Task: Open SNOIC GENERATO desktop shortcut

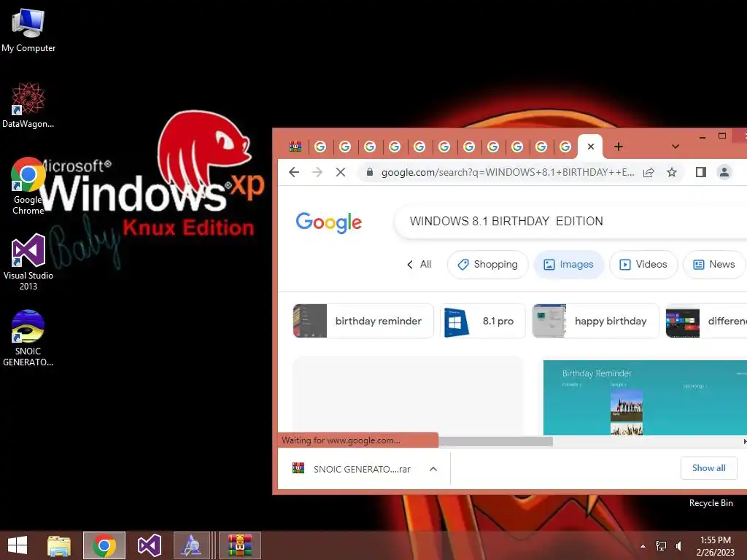Action: (x=28, y=338)
